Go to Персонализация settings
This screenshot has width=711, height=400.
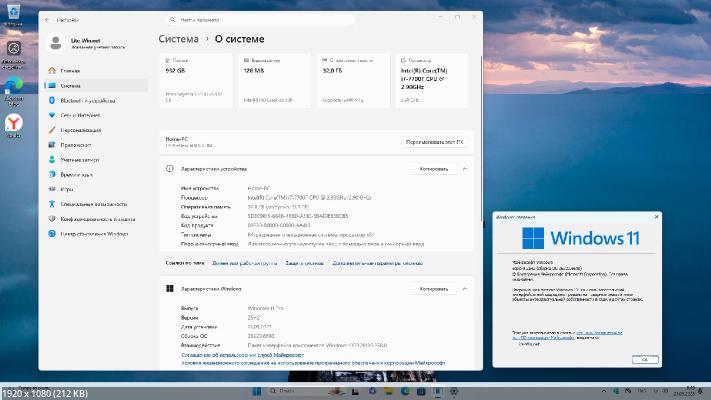tap(80, 130)
